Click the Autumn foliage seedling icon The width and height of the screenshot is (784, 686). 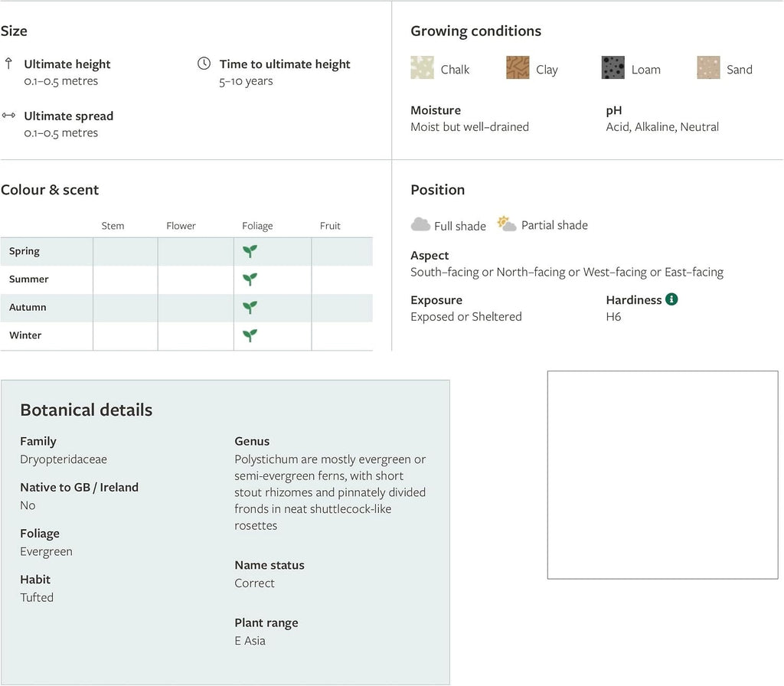coord(250,307)
